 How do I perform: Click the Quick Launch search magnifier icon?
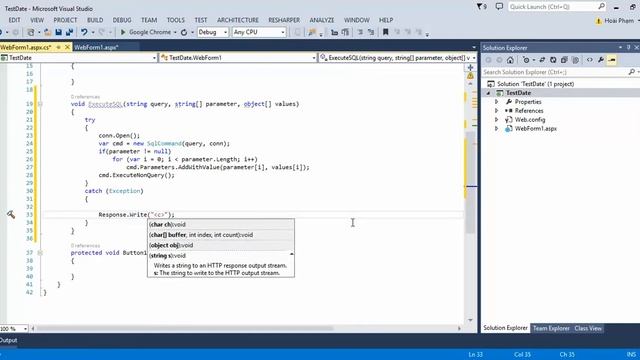click(x=602, y=7)
